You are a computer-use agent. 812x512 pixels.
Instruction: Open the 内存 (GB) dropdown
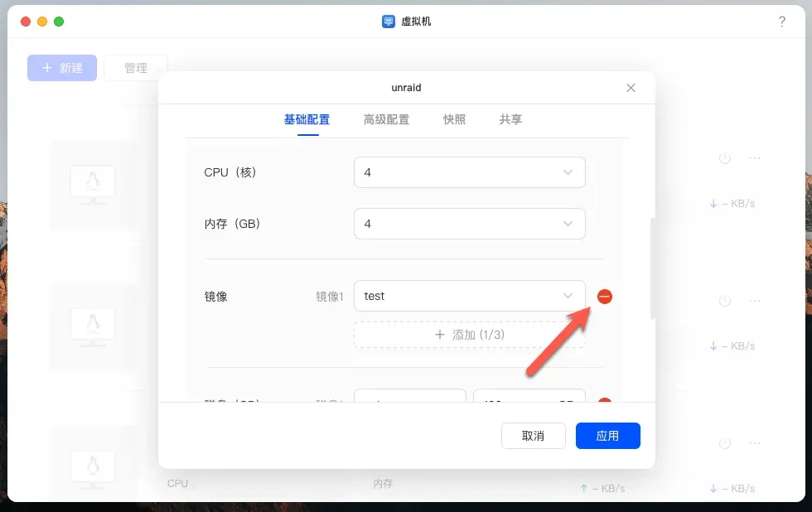[x=469, y=224]
